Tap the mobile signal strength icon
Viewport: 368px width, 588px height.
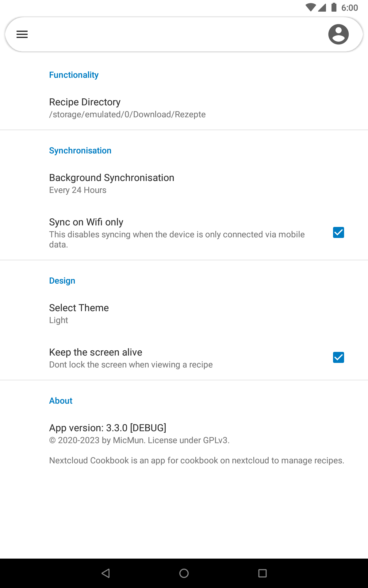point(322,7)
